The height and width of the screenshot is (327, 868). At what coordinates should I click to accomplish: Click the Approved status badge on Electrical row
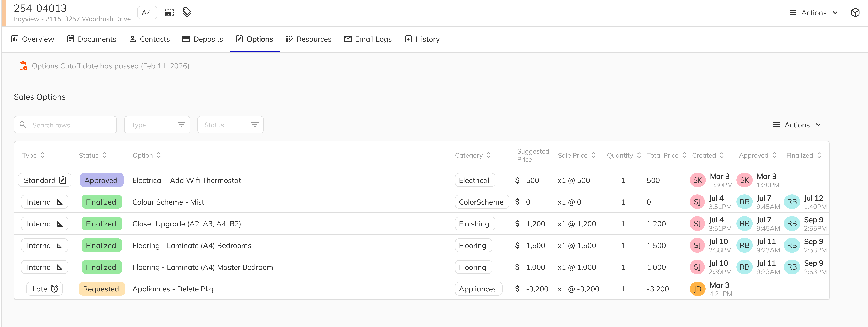tap(101, 180)
